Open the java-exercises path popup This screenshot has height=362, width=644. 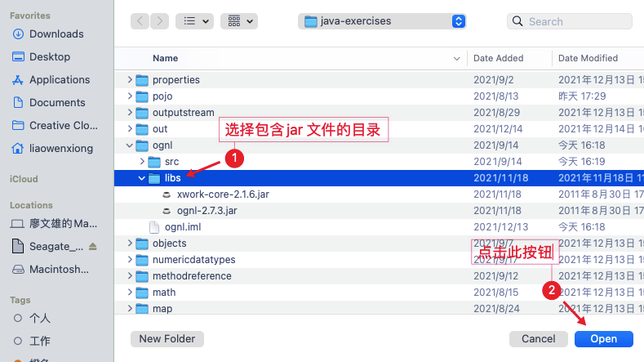tap(382, 21)
